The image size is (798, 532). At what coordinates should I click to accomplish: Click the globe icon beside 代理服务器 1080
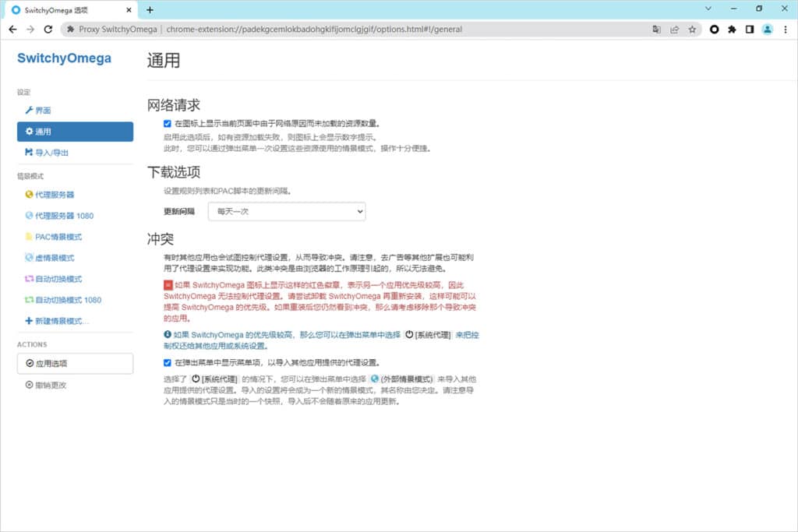[29, 215]
